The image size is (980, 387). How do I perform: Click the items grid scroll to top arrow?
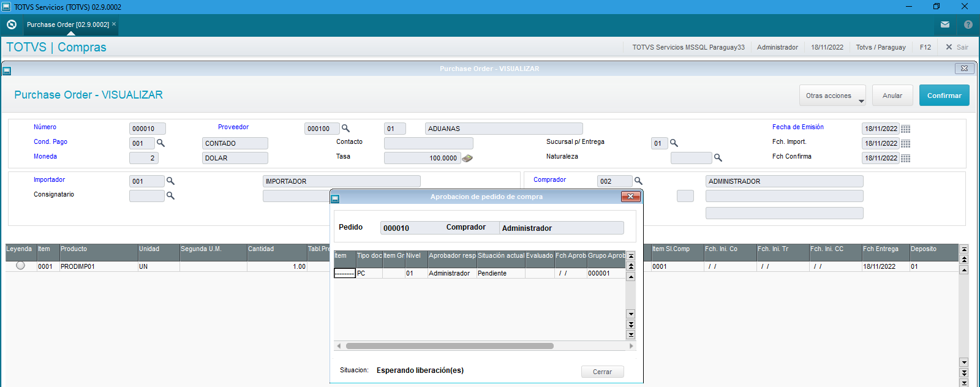click(964, 249)
